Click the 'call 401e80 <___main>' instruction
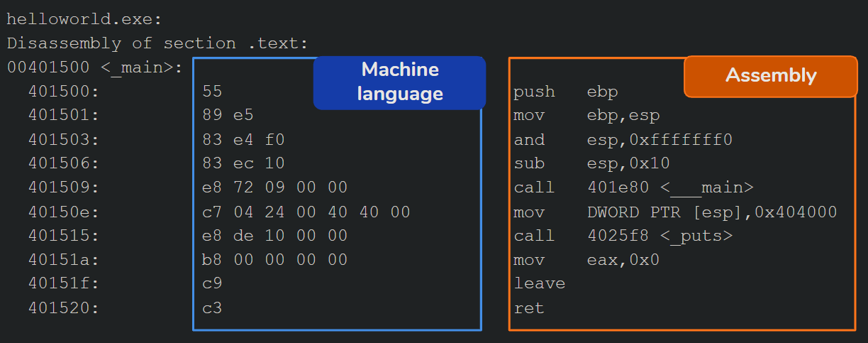This screenshot has height=343, width=868. tap(633, 187)
